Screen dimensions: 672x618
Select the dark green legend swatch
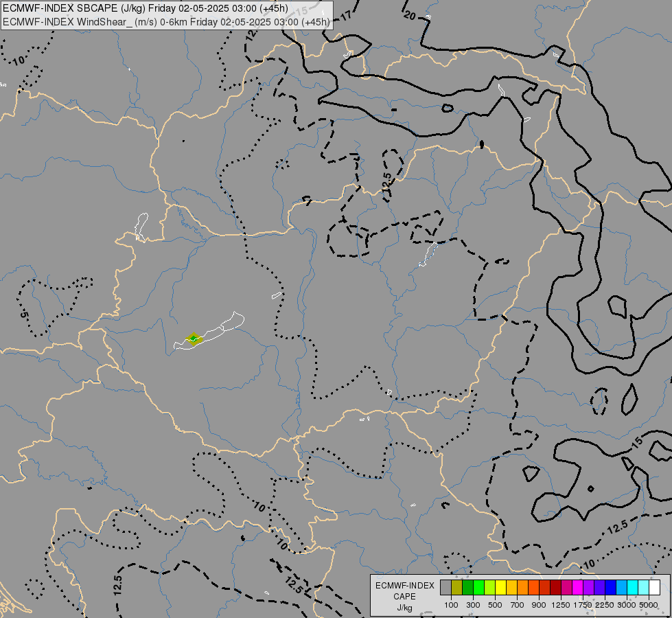click(x=468, y=588)
